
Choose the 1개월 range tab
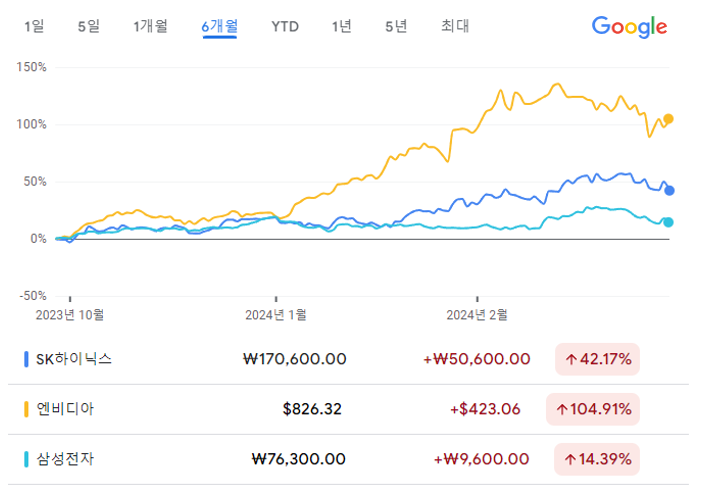coord(150,26)
